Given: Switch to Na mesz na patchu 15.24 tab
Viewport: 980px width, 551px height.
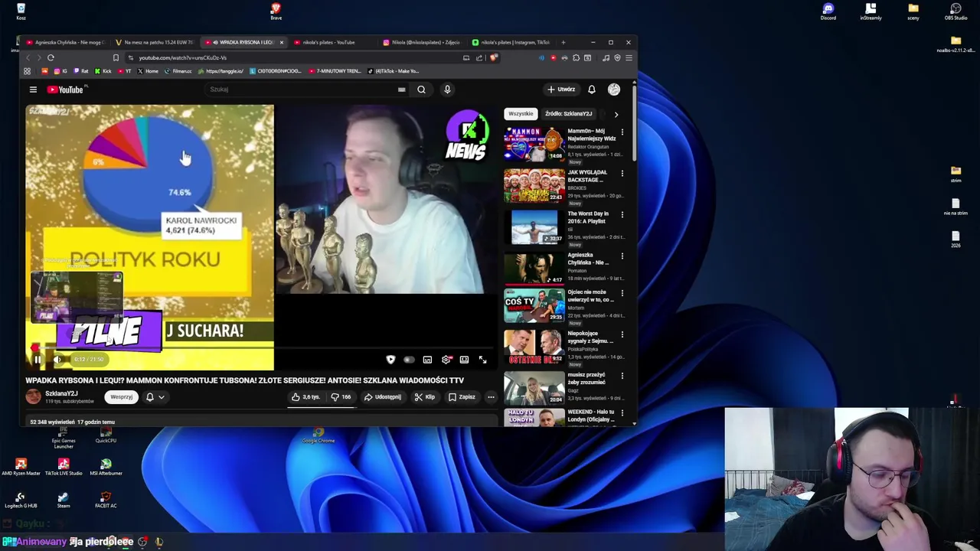Looking at the screenshot, I should tap(155, 43).
